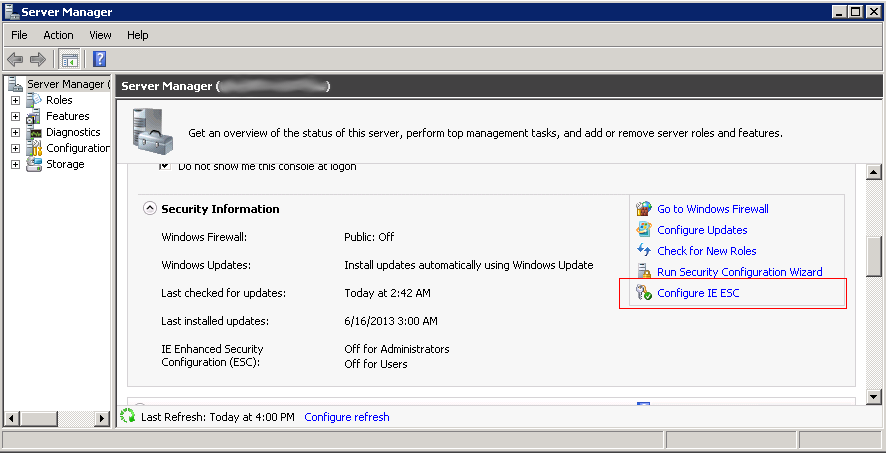This screenshot has width=886, height=453.
Task: Click the tree pane scroll right arrow
Action: pyautogui.click(x=102, y=419)
